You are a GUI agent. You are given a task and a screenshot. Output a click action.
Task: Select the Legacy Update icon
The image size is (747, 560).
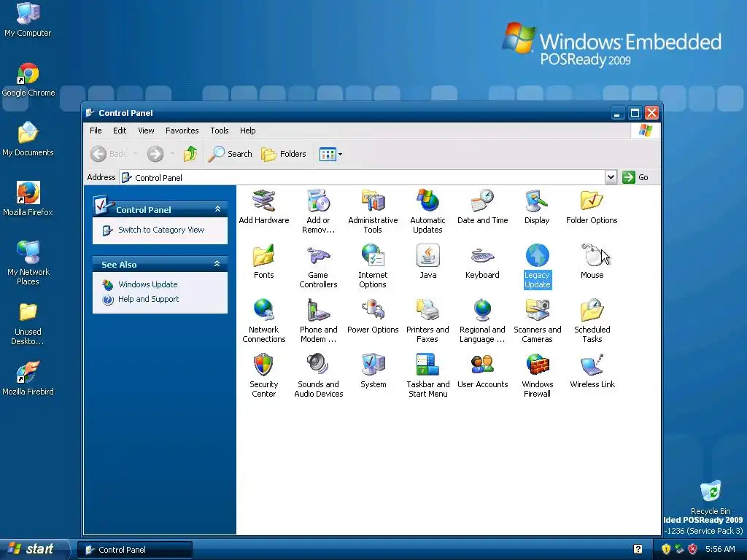[x=537, y=266]
